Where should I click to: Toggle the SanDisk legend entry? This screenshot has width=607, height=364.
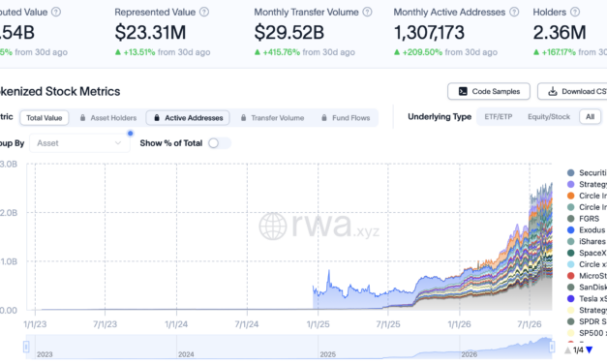[587, 288]
